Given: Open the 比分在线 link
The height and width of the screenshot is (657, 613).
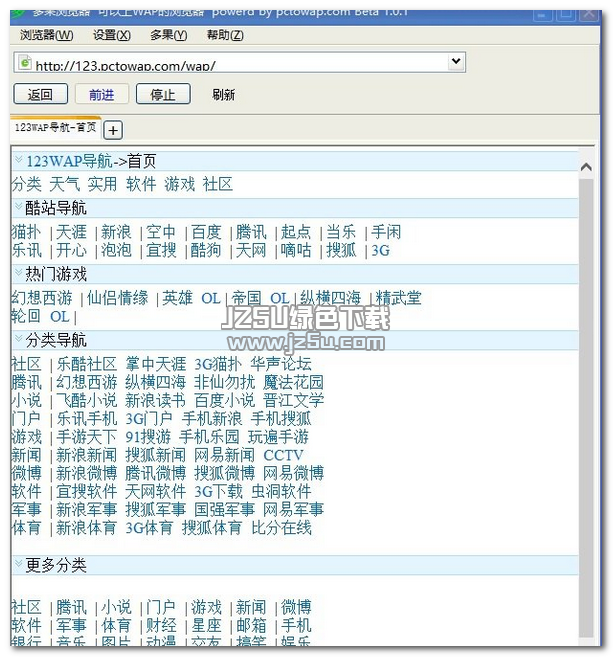Looking at the screenshot, I should (281, 528).
